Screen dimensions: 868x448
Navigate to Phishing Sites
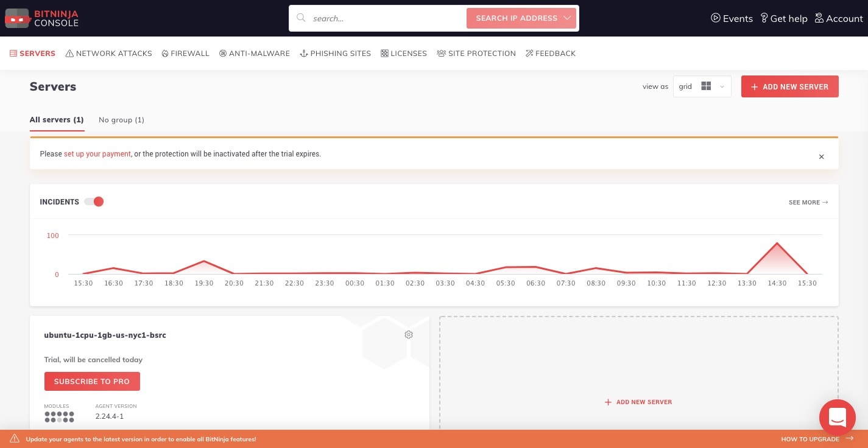click(335, 54)
